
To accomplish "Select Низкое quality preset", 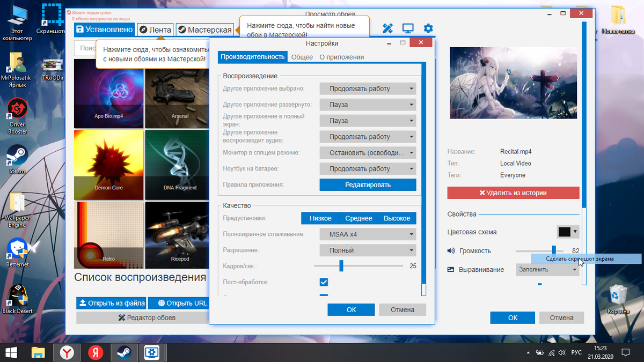I will [x=320, y=218].
